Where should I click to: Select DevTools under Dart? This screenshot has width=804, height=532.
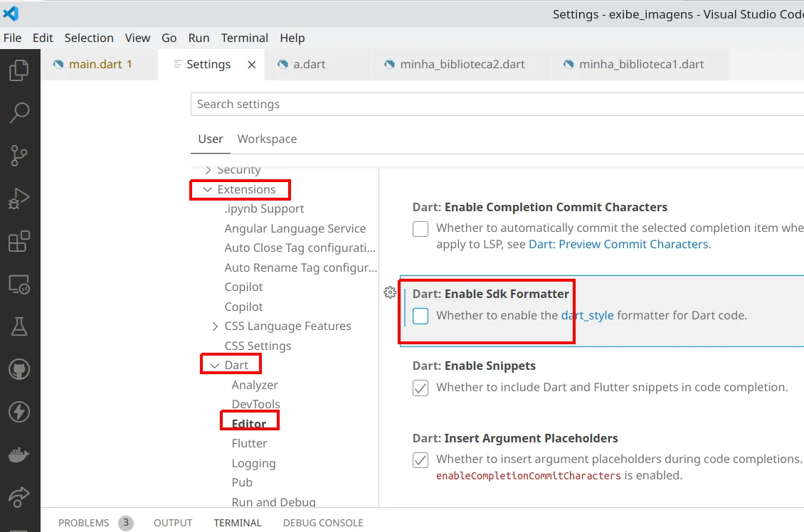point(255,405)
